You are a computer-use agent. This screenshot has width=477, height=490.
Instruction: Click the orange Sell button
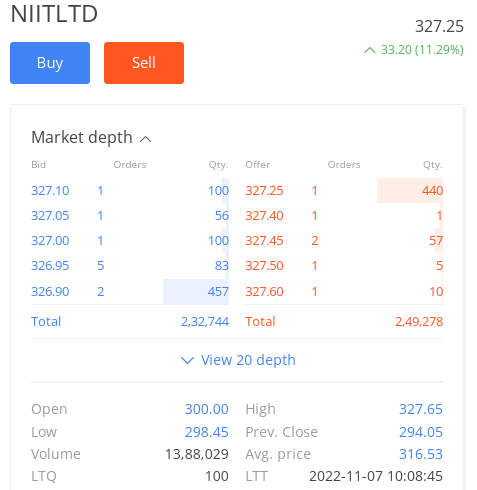click(x=144, y=63)
